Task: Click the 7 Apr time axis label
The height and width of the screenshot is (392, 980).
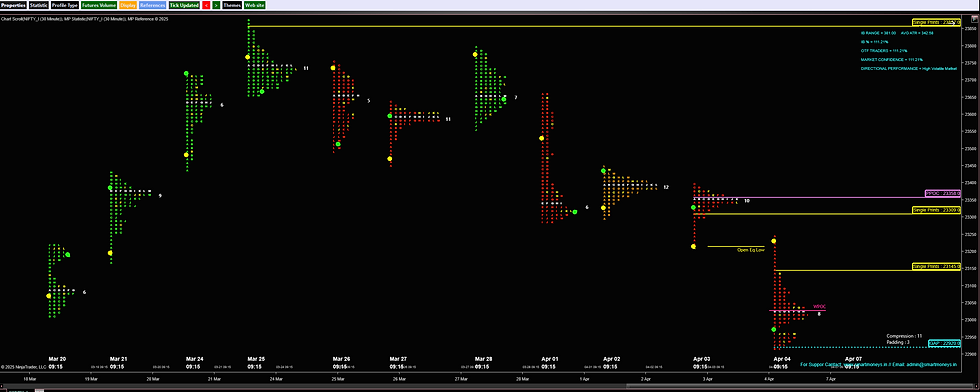Action: point(831,379)
